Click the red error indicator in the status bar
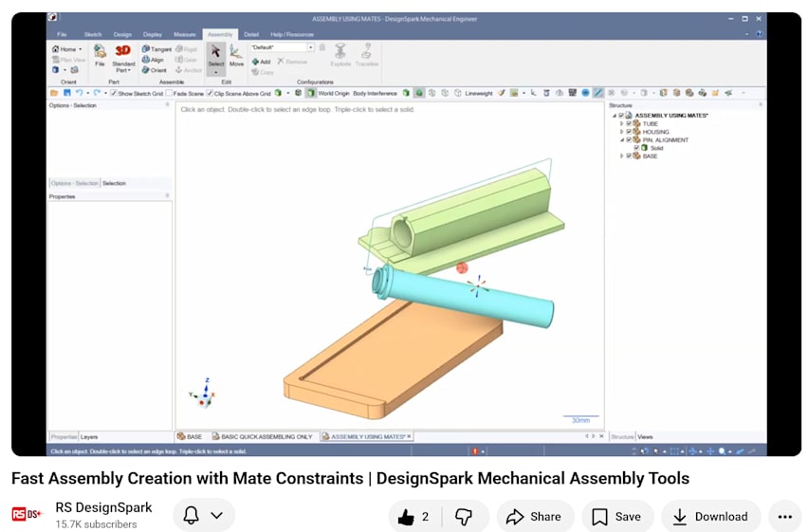This screenshot has width=808, height=532. [x=475, y=451]
